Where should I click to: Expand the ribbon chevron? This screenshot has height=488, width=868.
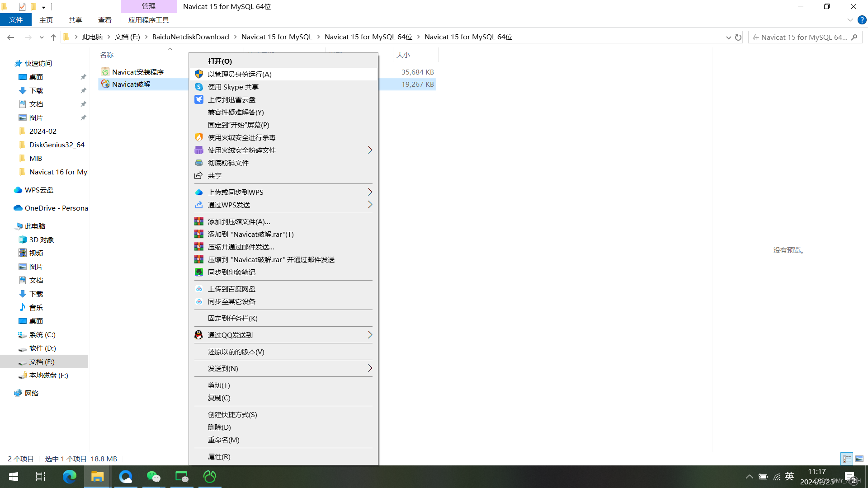point(850,20)
